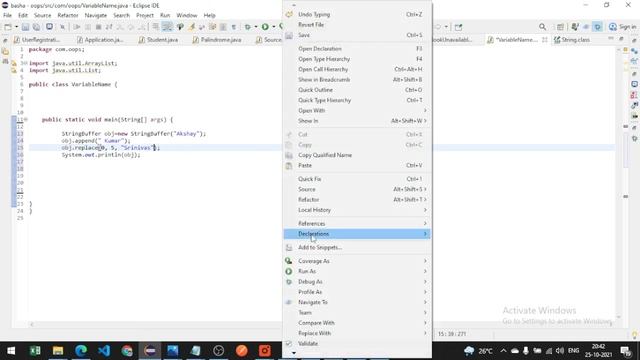Expand the Local History submenu

tap(357, 210)
